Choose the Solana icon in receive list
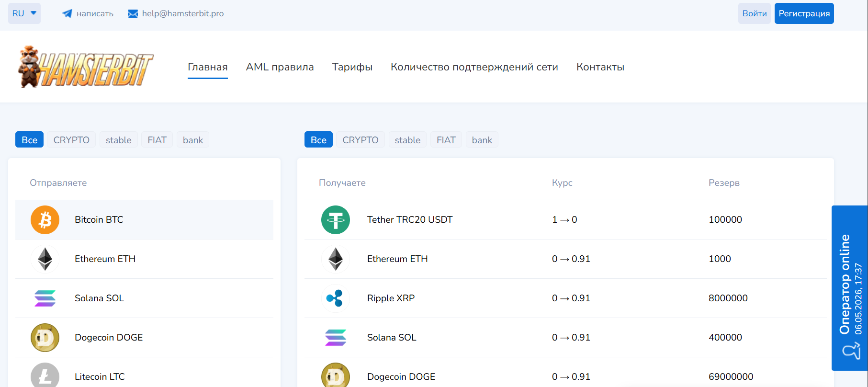868x387 pixels. point(336,338)
